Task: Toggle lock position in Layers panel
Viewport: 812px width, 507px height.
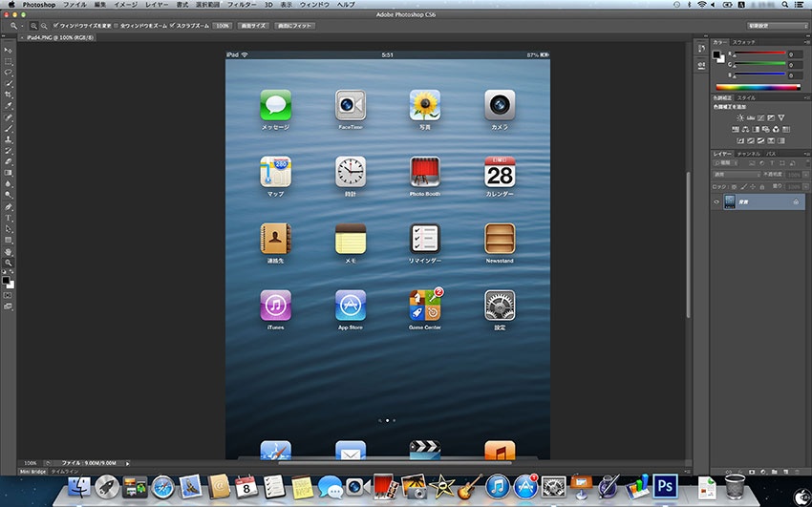Action: [x=753, y=187]
